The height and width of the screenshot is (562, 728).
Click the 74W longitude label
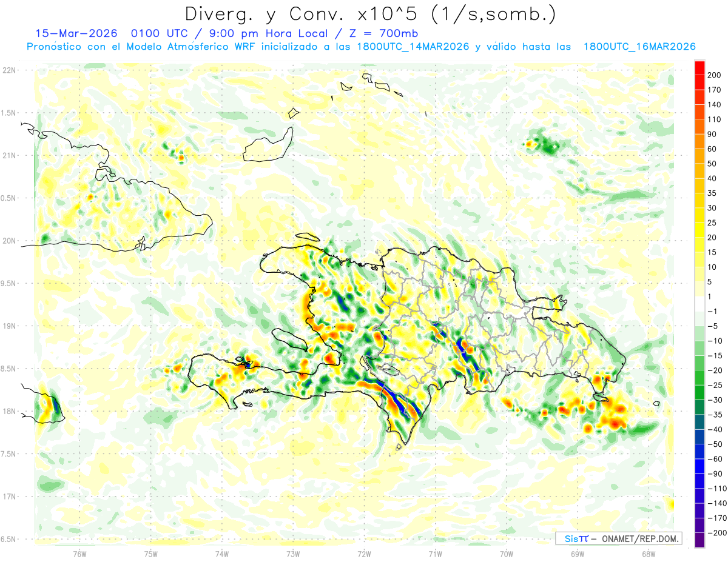(222, 554)
